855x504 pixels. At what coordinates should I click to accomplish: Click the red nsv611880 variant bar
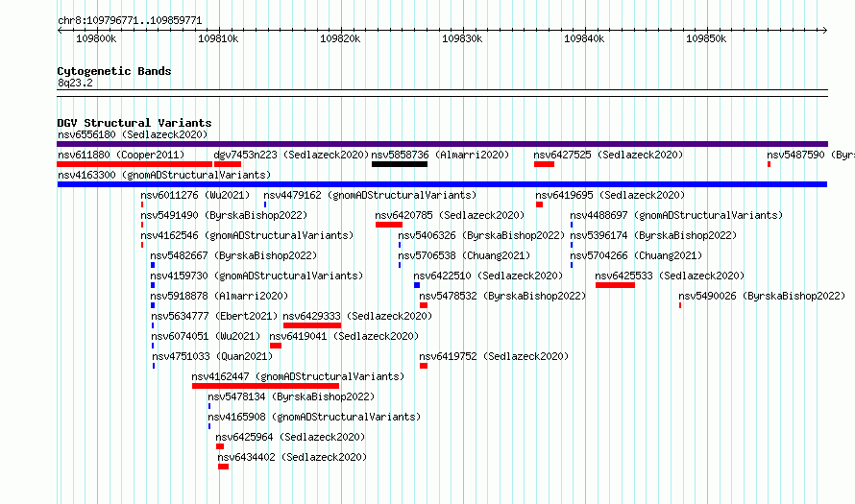[134, 164]
